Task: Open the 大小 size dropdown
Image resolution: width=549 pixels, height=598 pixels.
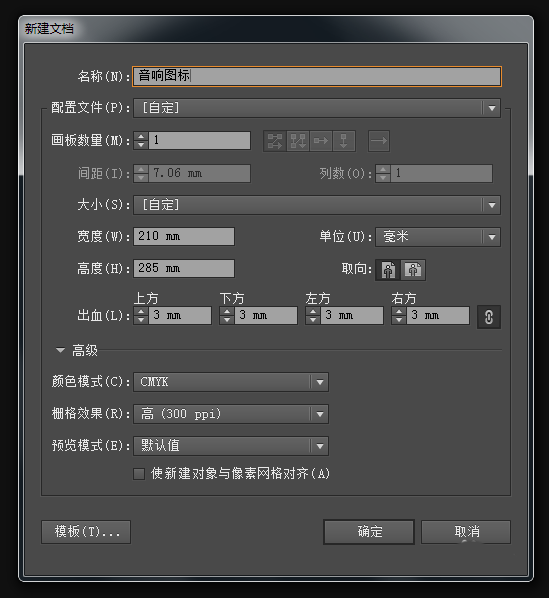Action: [x=316, y=205]
